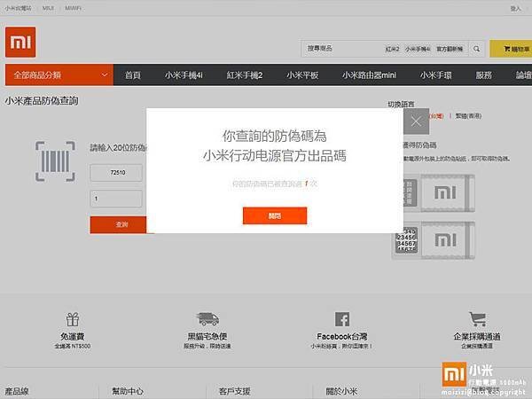Expand the 全部商品分類 category dropdown

(59, 74)
